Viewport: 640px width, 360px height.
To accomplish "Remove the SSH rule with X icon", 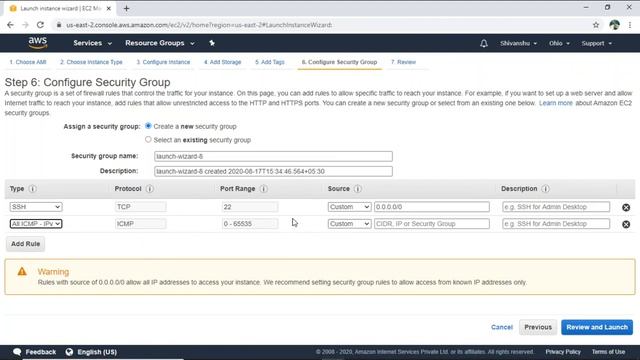I will (626, 207).
